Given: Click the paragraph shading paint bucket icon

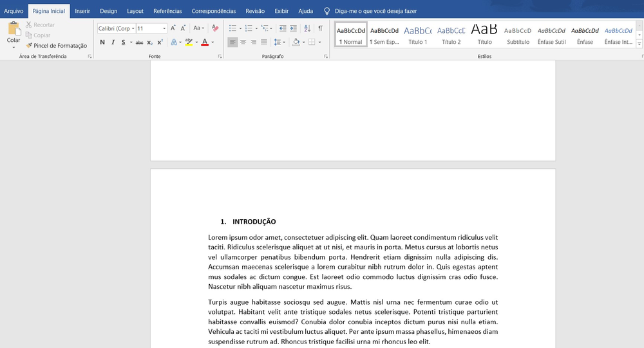Looking at the screenshot, I should coord(296,42).
